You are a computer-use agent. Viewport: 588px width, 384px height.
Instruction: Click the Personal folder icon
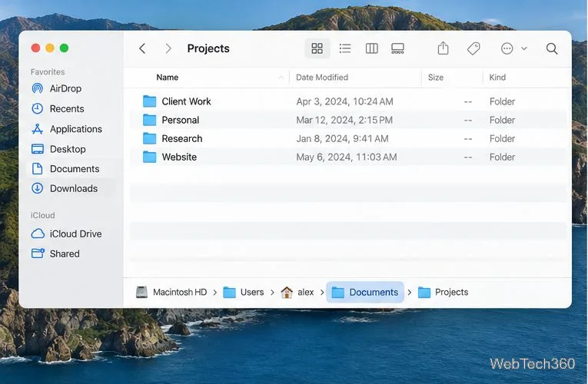(149, 120)
